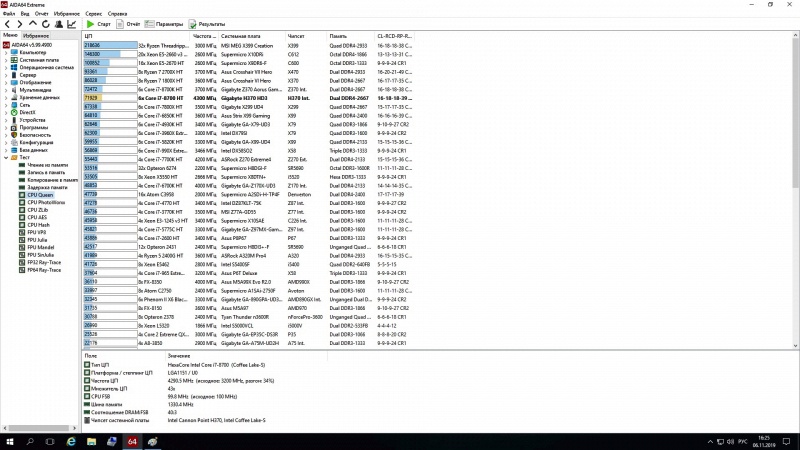
Task: Click the Отчёт toolbar button
Action: click(128, 24)
